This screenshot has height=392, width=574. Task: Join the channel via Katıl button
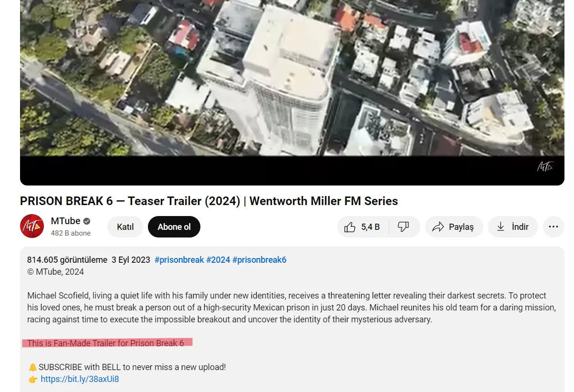(125, 227)
